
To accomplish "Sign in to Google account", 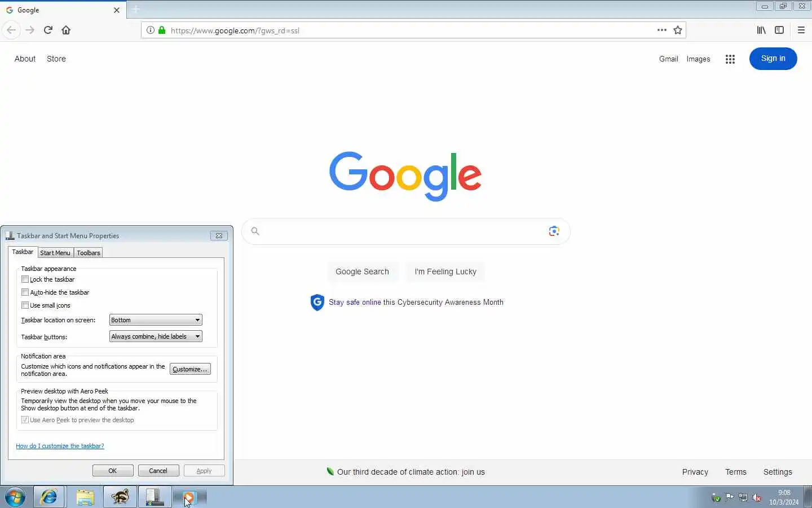I will [x=773, y=59].
